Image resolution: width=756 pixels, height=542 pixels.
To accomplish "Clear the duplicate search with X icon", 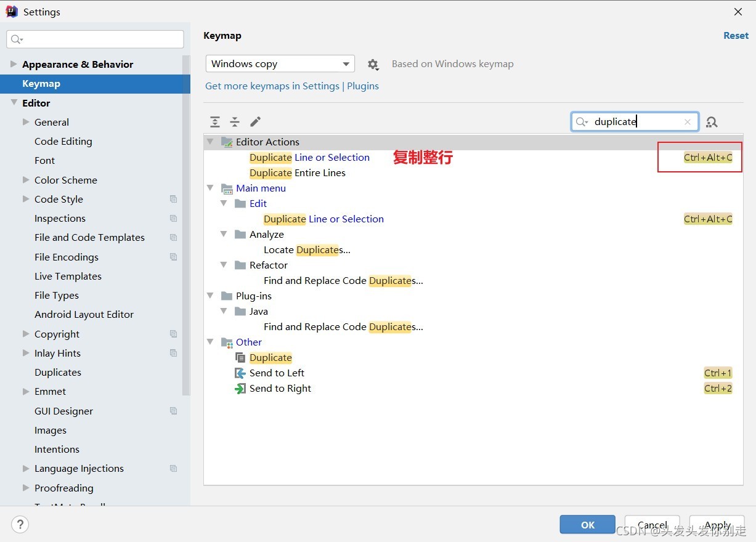I will tap(688, 122).
